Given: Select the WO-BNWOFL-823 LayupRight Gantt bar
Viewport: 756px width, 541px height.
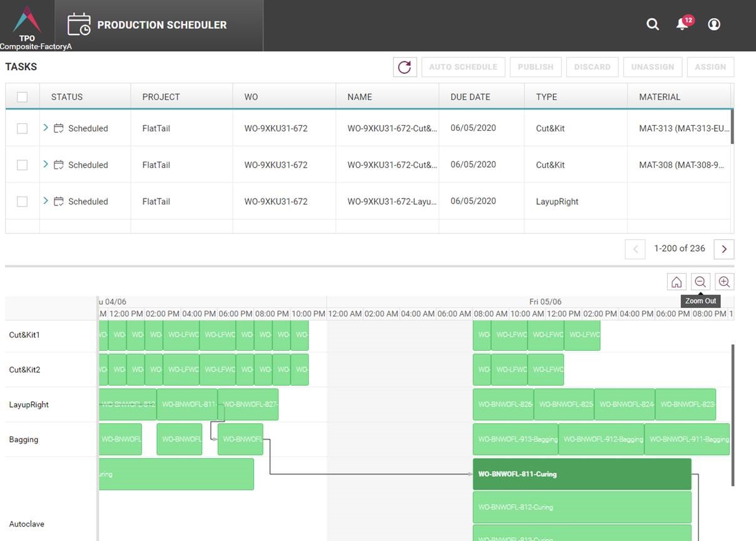Looking at the screenshot, I should [x=685, y=404].
